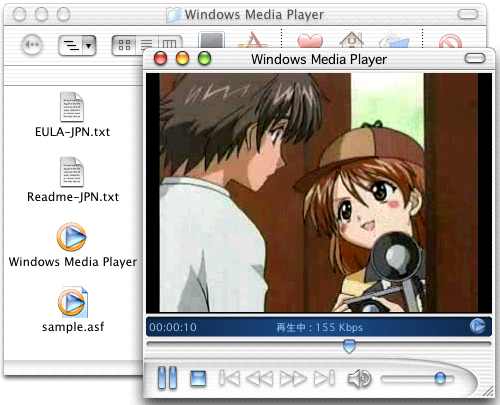Open the sample.asf file icon
The height and width of the screenshot is (405, 500).
coord(72,303)
